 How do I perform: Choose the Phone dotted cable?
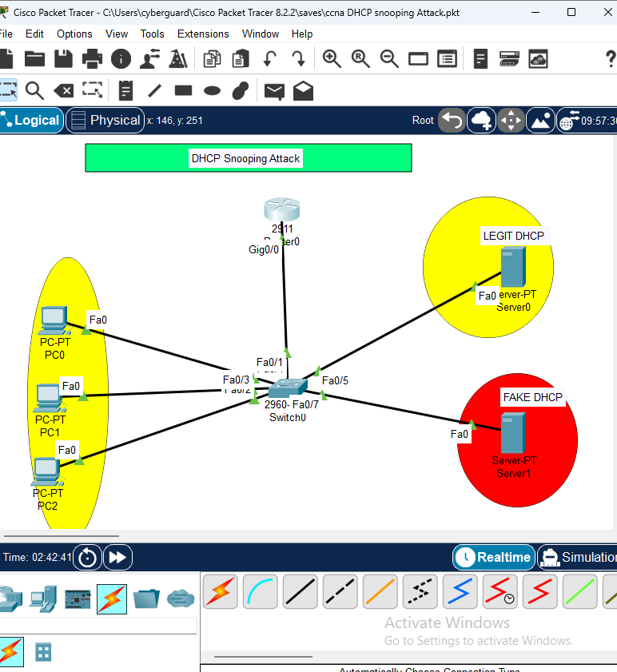click(420, 591)
